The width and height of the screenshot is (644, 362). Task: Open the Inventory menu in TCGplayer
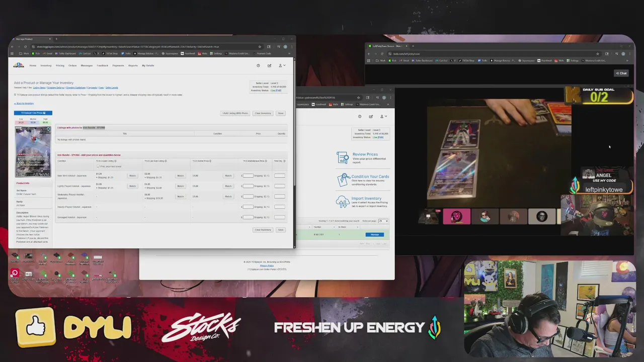46,65
